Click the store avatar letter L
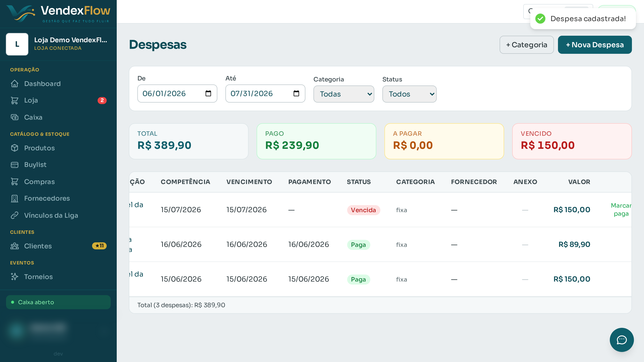Screen dimensions: 644x362 (x=17, y=44)
